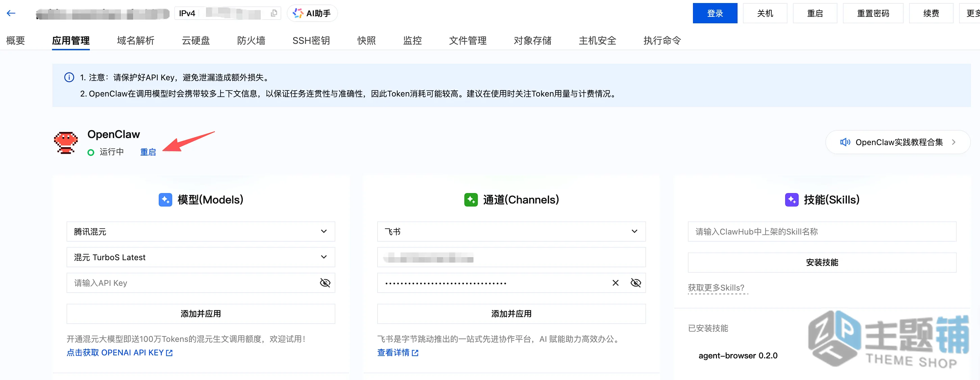Click 添加并应用 under Models
980x380 pixels.
pos(201,314)
